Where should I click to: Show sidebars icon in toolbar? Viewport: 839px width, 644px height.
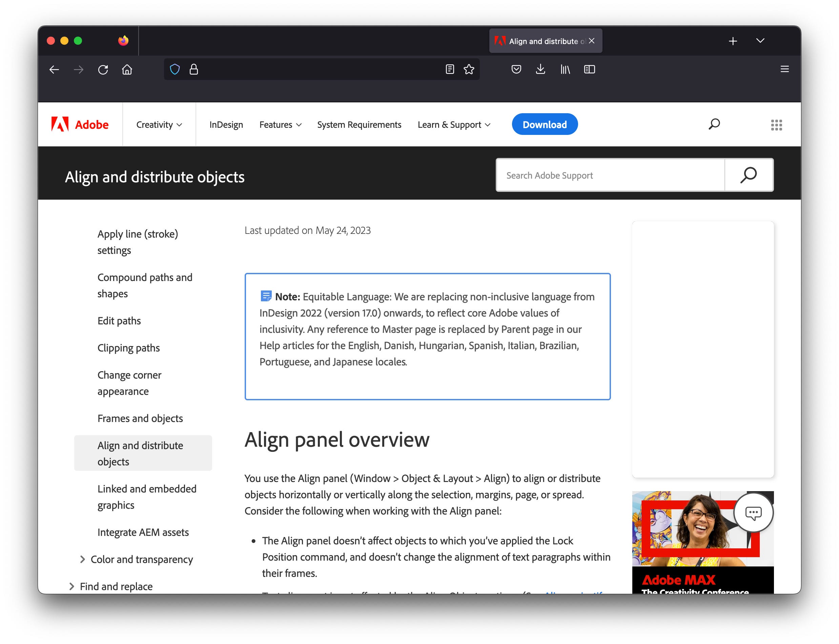point(589,69)
